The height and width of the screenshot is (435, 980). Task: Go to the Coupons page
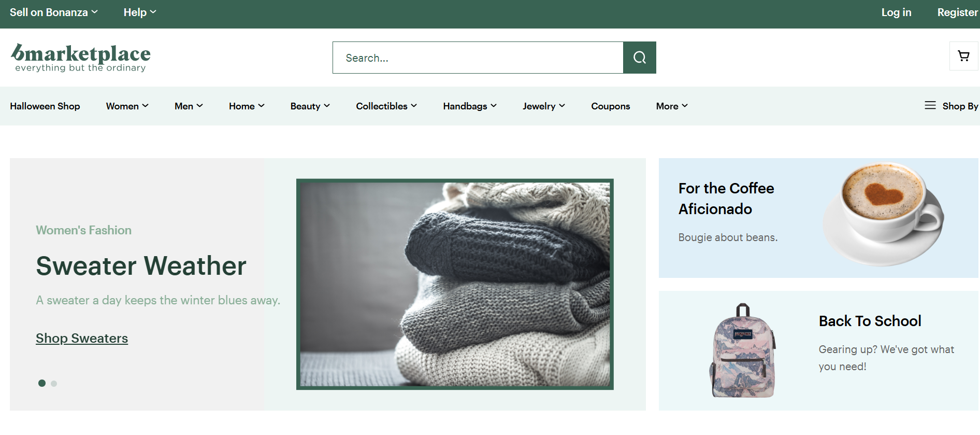click(x=610, y=106)
